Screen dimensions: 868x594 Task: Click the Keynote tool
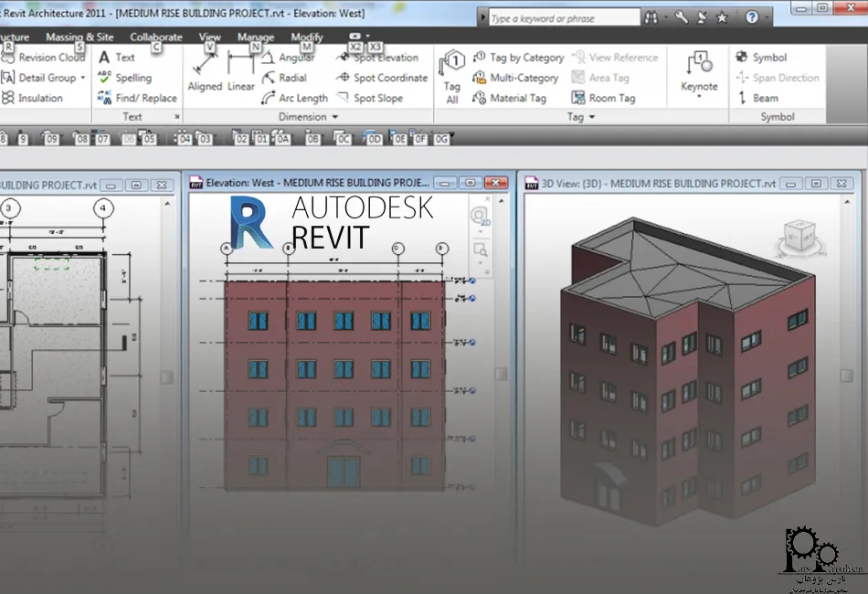pos(699,72)
